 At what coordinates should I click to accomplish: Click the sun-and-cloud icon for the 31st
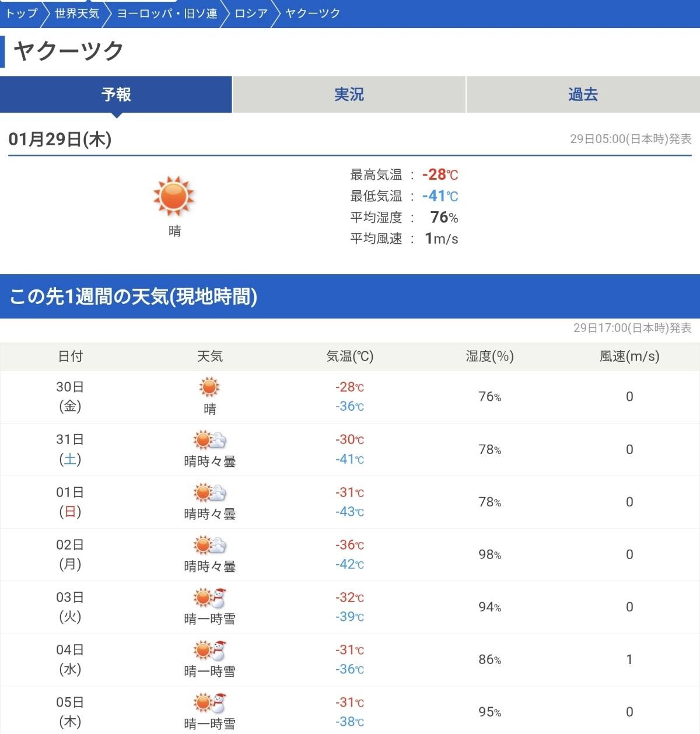click(x=209, y=440)
